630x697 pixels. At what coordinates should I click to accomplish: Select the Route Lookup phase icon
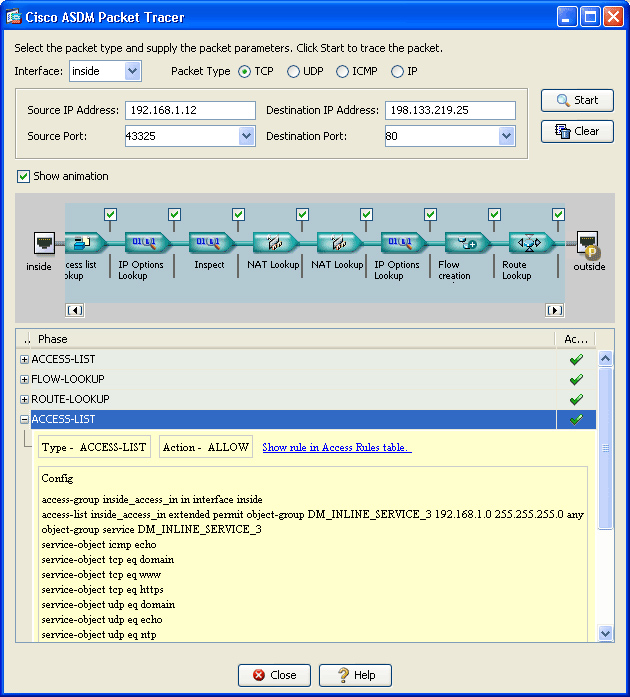click(x=531, y=243)
